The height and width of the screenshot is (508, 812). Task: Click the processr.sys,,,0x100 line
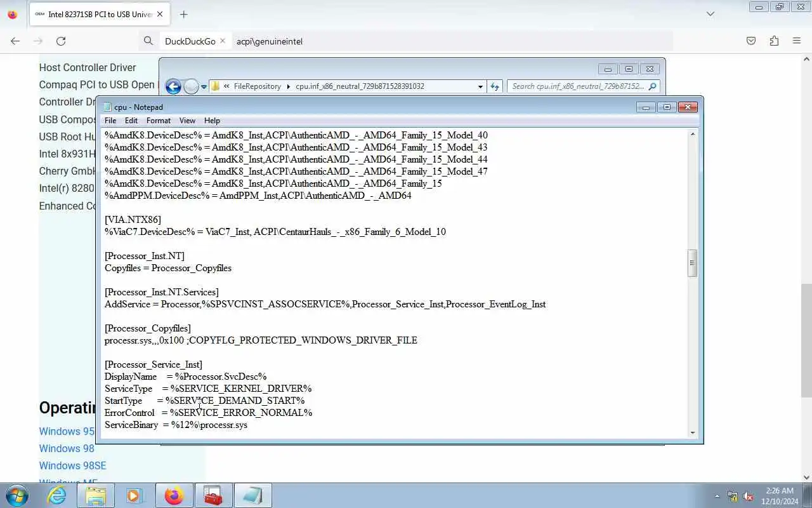coord(261,340)
